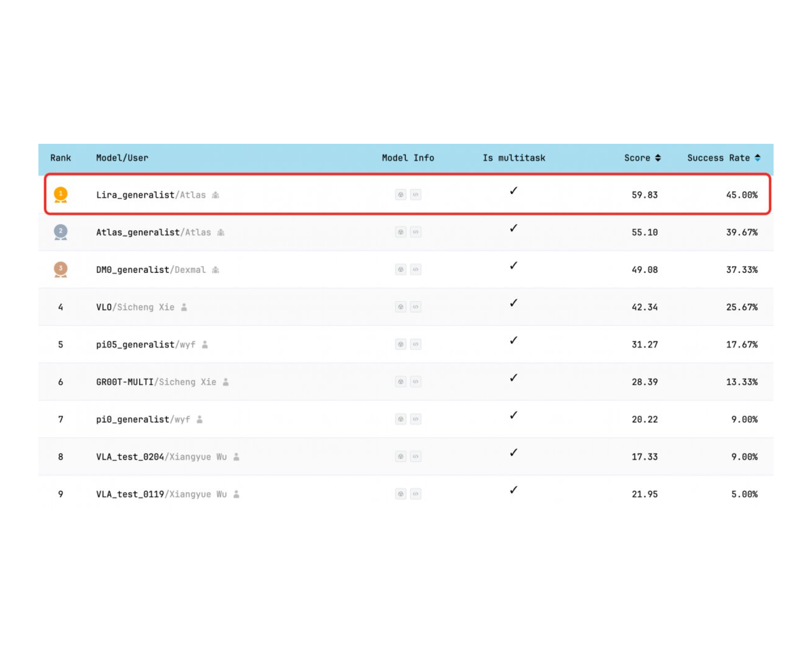Viewport: 812px width, 653px height.
Task: Click team icon beside DM0_generalist/Dexmal
Action: click(215, 270)
